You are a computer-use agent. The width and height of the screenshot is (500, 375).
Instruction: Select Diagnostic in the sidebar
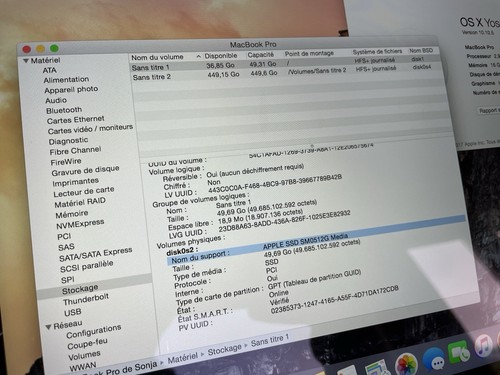tap(68, 141)
